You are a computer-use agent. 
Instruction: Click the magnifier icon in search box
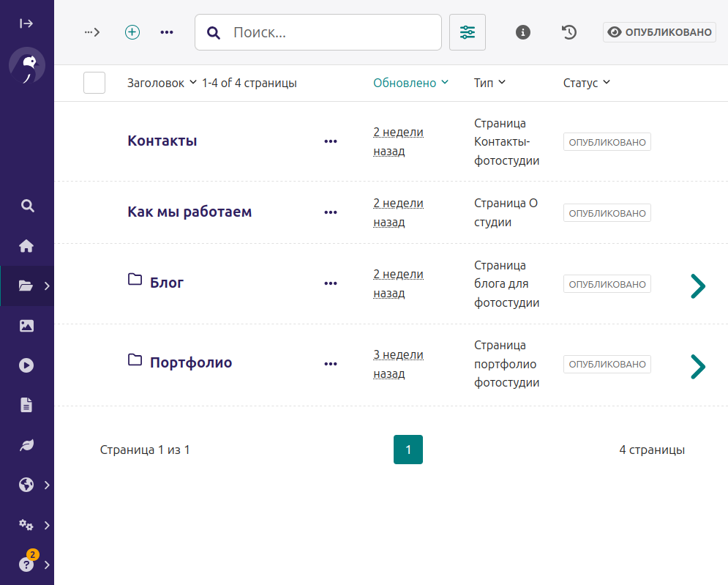pyautogui.click(x=214, y=32)
